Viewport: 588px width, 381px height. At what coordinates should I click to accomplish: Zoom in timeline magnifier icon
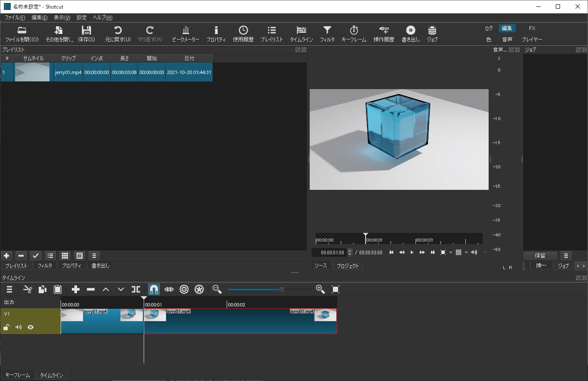320,289
